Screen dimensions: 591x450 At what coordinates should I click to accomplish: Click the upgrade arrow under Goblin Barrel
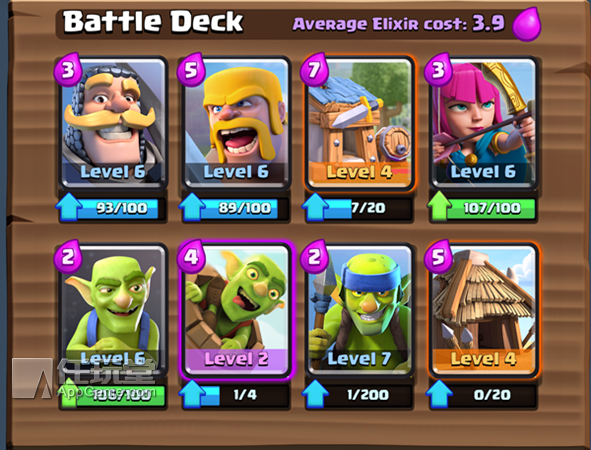coord(192,394)
